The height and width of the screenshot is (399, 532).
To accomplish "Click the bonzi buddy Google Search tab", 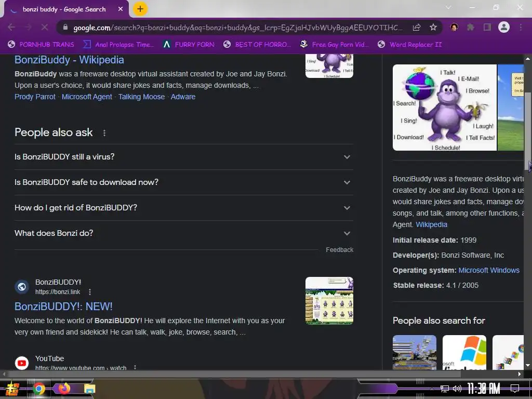I will coord(64,9).
